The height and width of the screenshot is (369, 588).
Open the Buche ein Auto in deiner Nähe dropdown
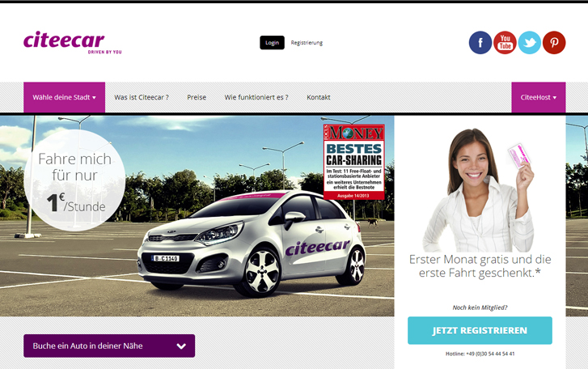click(x=109, y=346)
